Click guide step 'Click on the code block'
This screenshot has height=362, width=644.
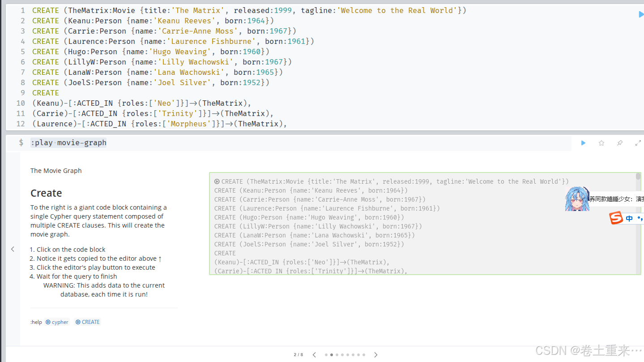71,250
